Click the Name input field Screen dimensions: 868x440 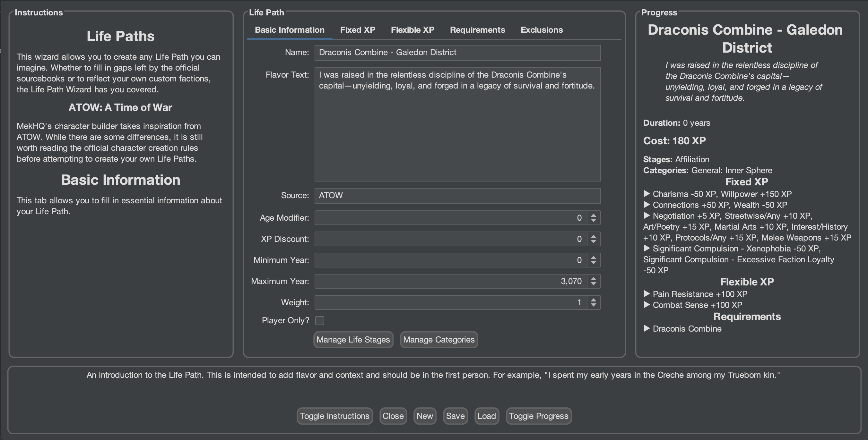coord(457,53)
